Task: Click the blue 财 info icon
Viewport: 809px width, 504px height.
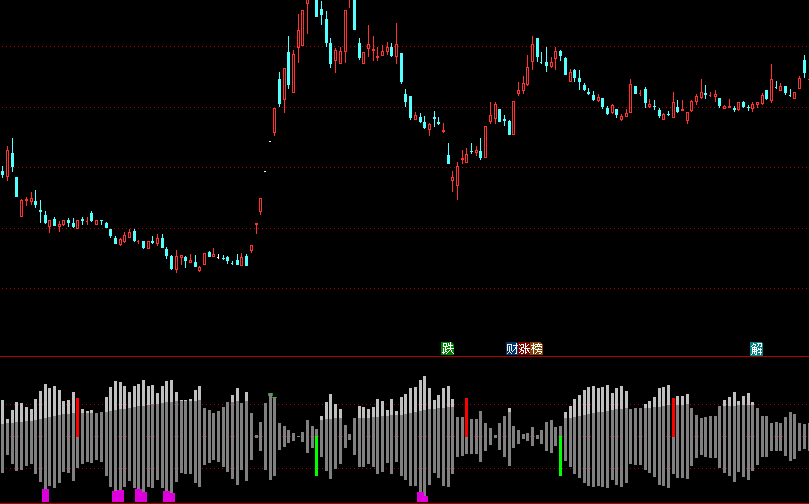Action: point(512,349)
